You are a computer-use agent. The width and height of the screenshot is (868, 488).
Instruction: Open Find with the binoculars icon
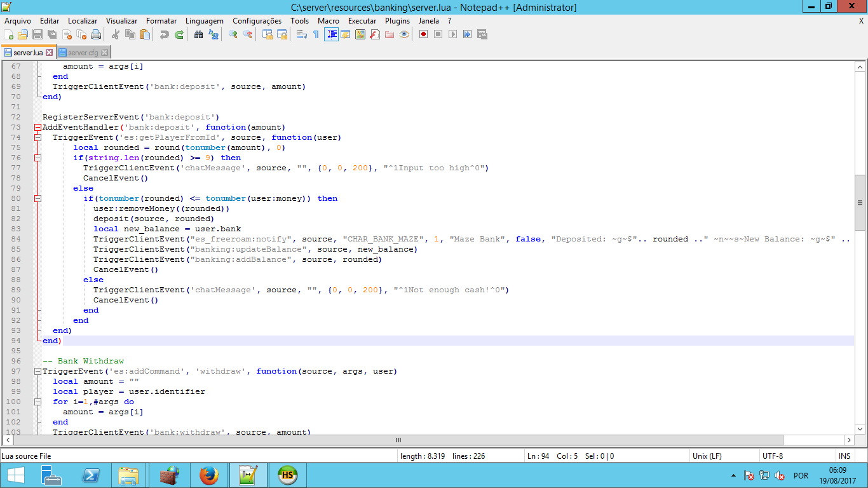(x=198, y=34)
